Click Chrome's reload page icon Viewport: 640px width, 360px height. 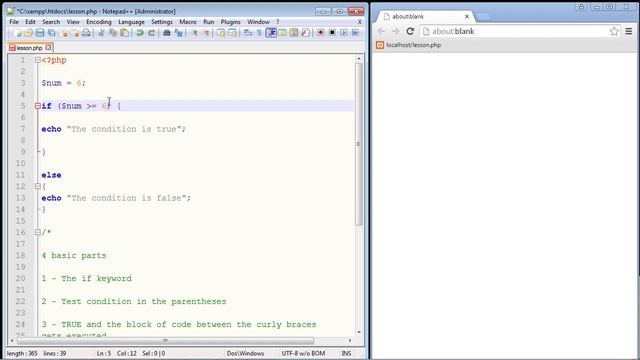click(410, 31)
